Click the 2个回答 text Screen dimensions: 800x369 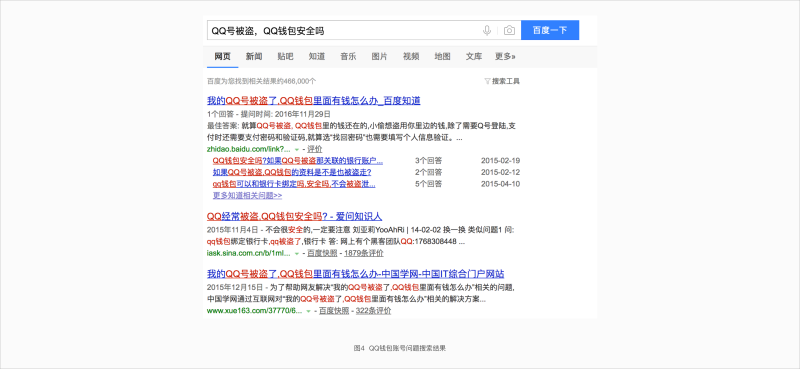pyautogui.click(x=429, y=173)
